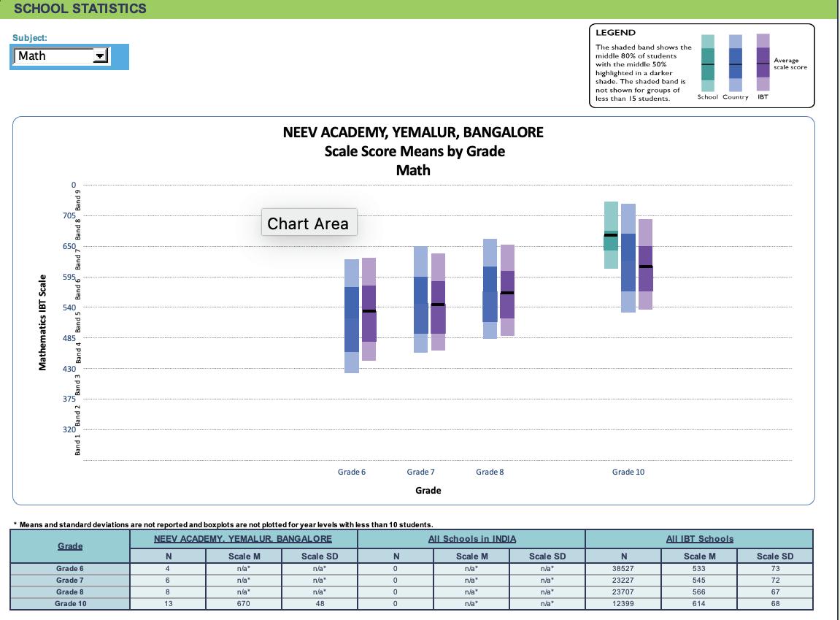Click the Grade 10 axis label
The height and width of the screenshot is (620, 840).
[628, 472]
